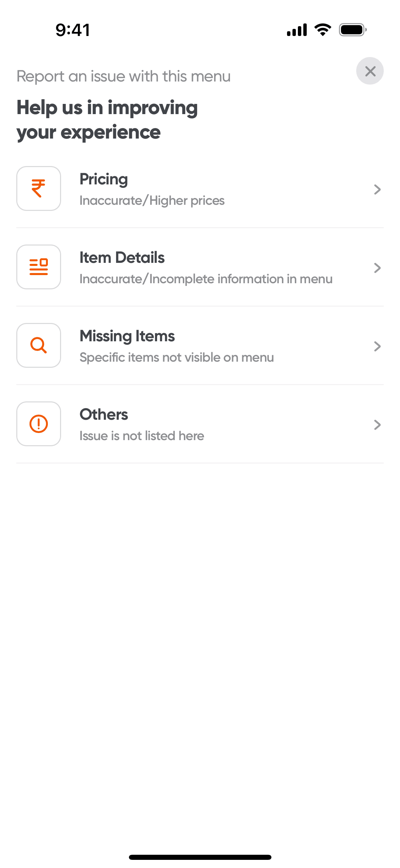Viewport: 400px width, 868px height.
Task: Tap the battery status icon
Action: tap(353, 30)
